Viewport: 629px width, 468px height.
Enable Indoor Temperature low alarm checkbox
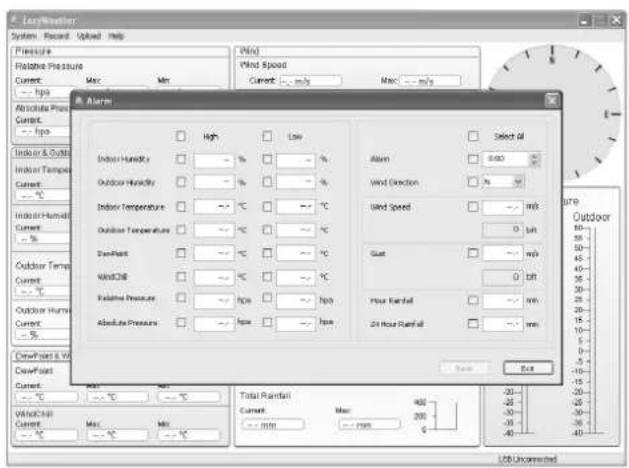(x=267, y=207)
